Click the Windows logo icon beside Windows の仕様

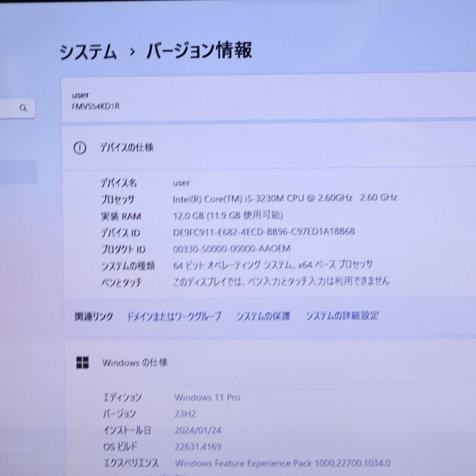point(82,363)
